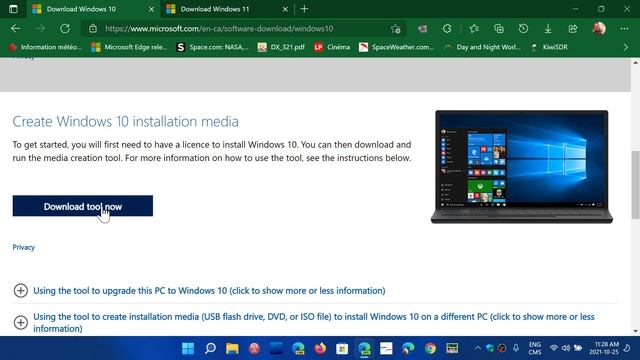Open SpaceWeather.com bookmark
Screen dimensions: 640x360
coord(396,47)
